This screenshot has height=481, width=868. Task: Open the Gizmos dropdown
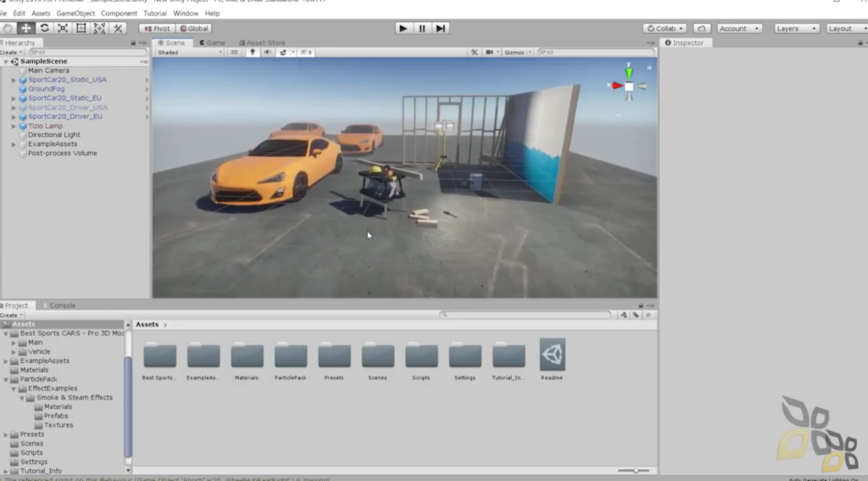(517, 52)
